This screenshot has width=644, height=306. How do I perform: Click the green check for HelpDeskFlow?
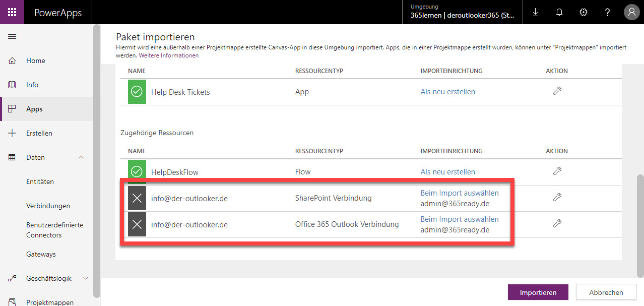click(137, 171)
